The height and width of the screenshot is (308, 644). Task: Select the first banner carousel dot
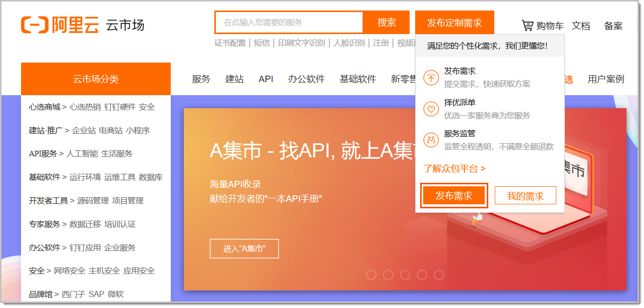(x=371, y=274)
